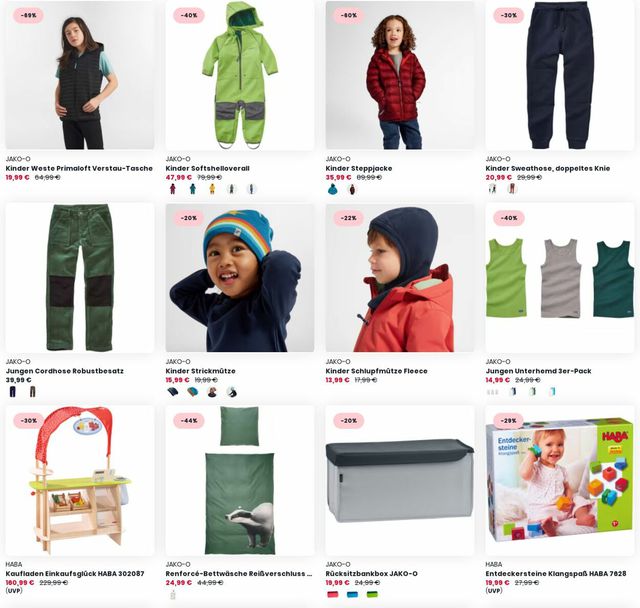The width and height of the screenshot is (640, 608).
Task: Open the Kinder Weste Primaloft product link
Action: (79, 168)
